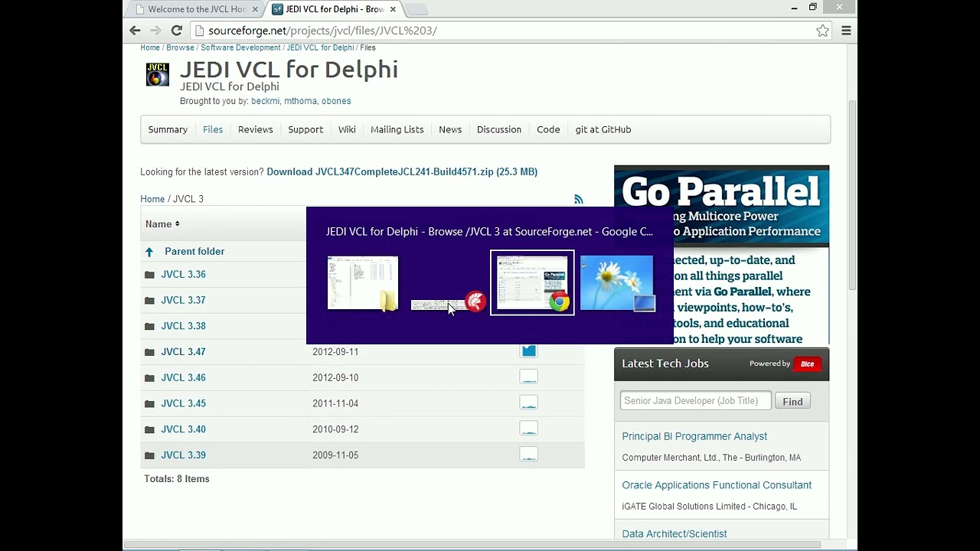Open download stats chart for JVCL 3.46
The image size is (980, 551).
pos(528,377)
